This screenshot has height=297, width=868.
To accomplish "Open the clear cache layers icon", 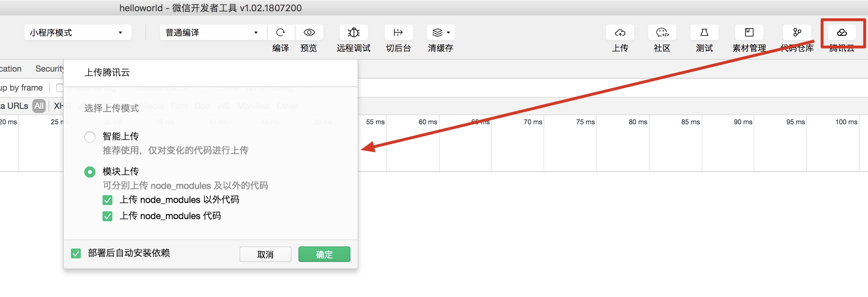I will click(437, 32).
